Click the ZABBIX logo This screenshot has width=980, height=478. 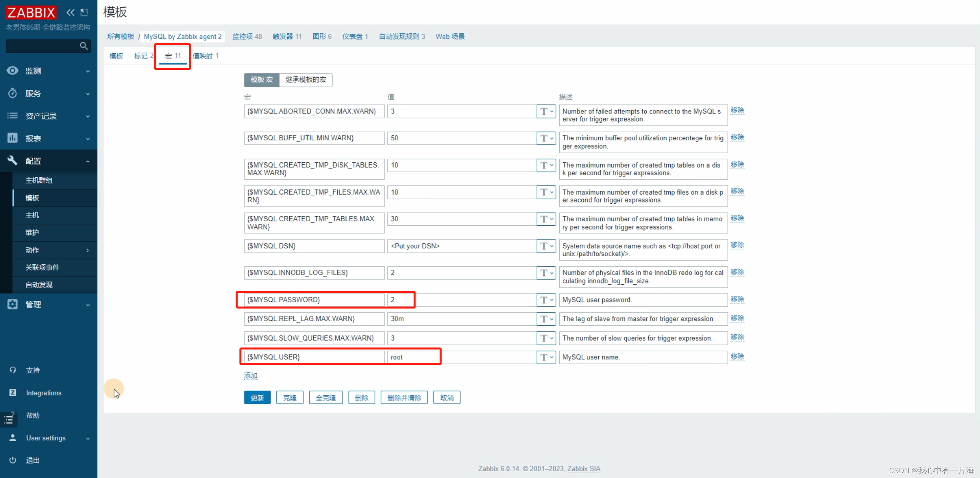click(x=31, y=12)
